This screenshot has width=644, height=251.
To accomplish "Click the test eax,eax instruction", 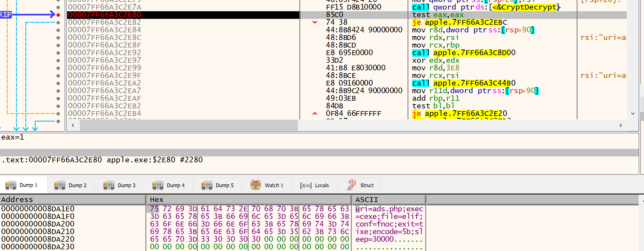I will 438,15.
